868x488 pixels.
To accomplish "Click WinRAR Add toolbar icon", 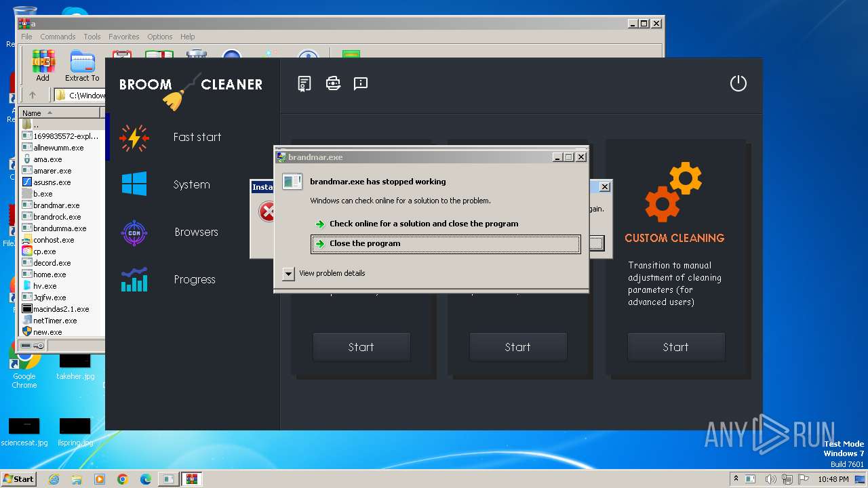I will [43, 66].
